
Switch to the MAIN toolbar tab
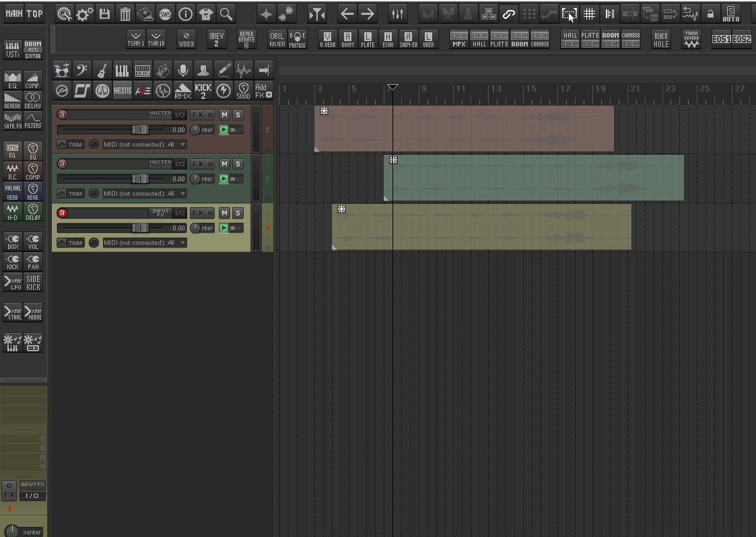pos(14,13)
